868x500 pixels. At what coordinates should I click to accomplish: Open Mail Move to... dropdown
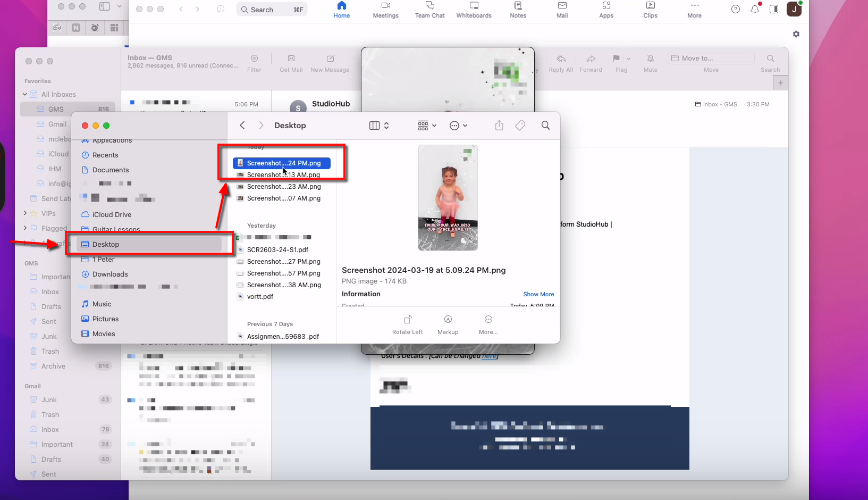click(711, 59)
